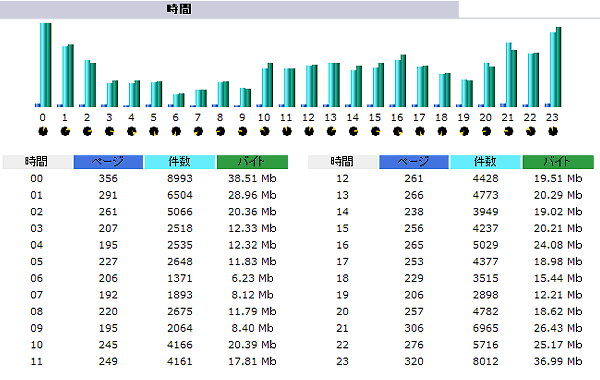Click the clock icon under hour 23
600x380 pixels.
tap(553, 132)
